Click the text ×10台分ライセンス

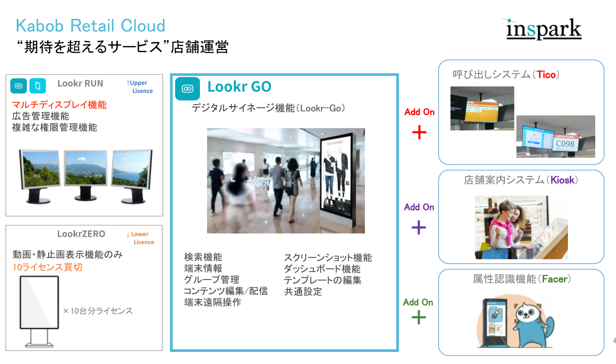(98, 310)
